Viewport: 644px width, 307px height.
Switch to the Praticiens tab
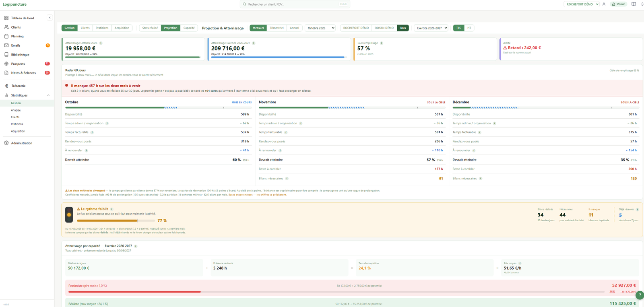102,28
